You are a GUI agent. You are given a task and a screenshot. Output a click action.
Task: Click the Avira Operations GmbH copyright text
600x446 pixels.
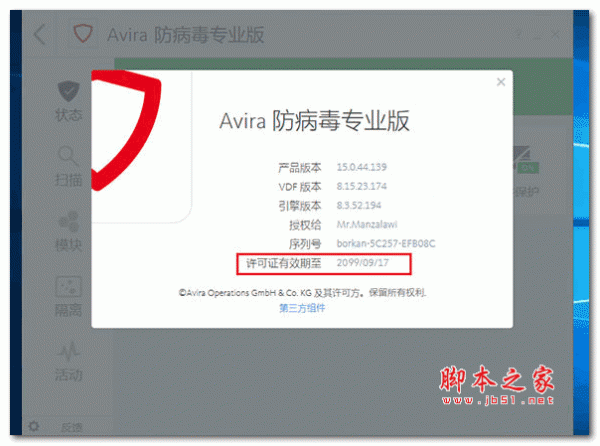[302, 293]
